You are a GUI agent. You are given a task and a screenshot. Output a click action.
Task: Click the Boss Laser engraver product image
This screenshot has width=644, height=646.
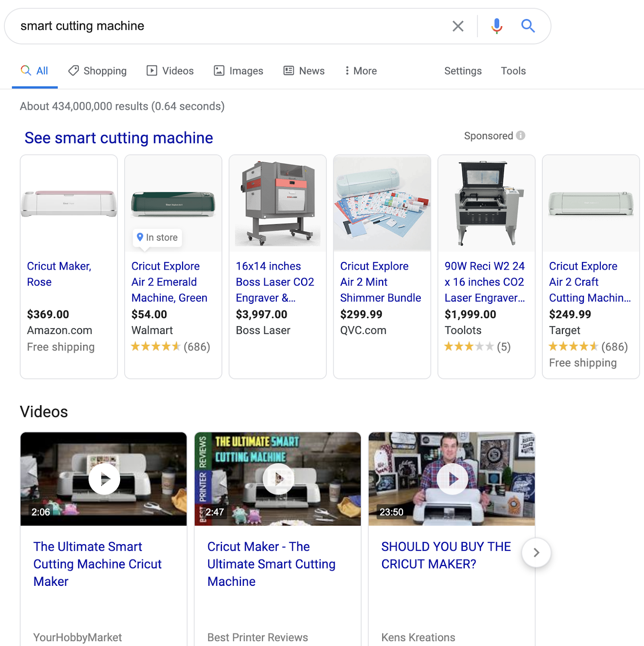coord(278,203)
